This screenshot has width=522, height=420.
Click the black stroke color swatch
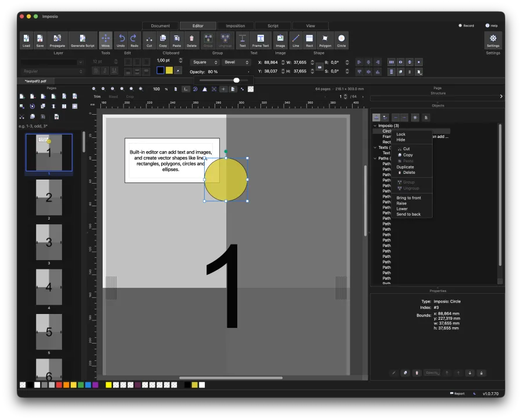pyautogui.click(x=161, y=70)
